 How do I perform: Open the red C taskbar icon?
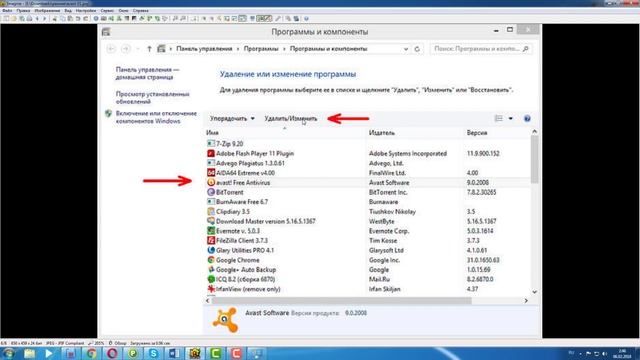click(x=236, y=353)
